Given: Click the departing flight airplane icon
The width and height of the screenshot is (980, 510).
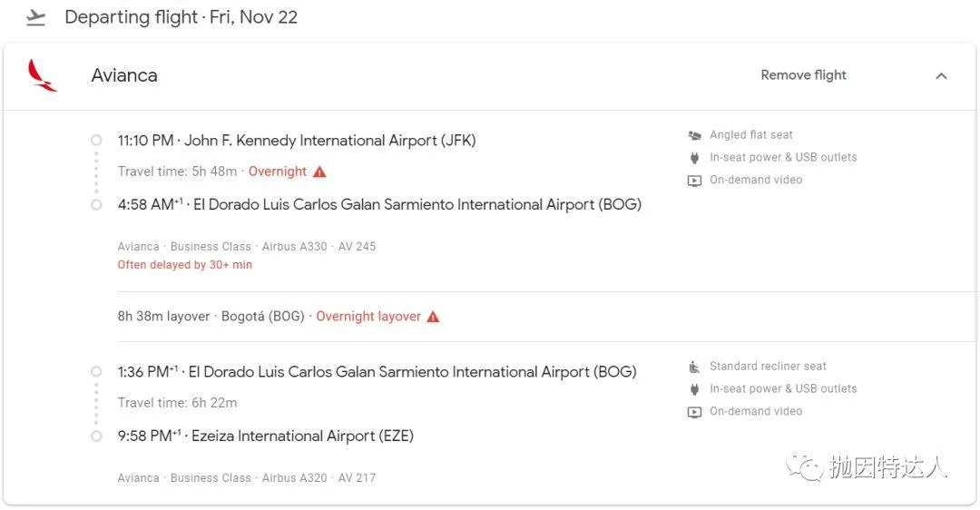Looking at the screenshot, I should point(35,17).
